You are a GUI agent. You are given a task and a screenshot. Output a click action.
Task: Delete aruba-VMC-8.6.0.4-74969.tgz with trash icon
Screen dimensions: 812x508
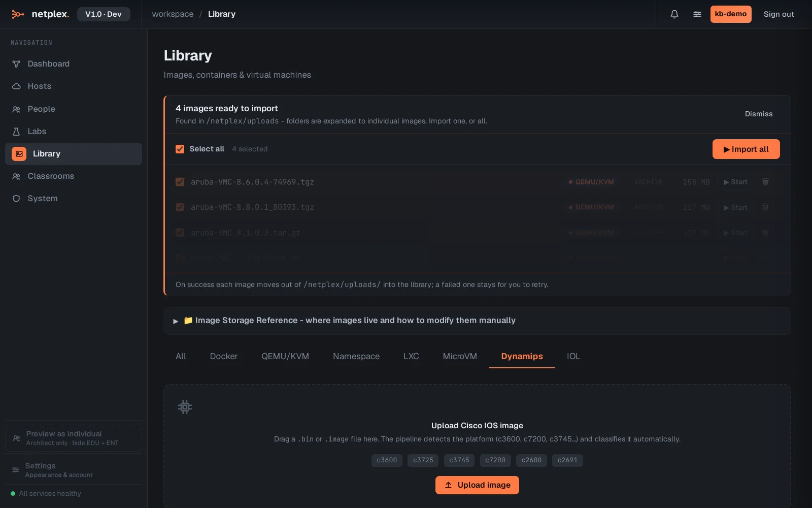[x=765, y=182]
